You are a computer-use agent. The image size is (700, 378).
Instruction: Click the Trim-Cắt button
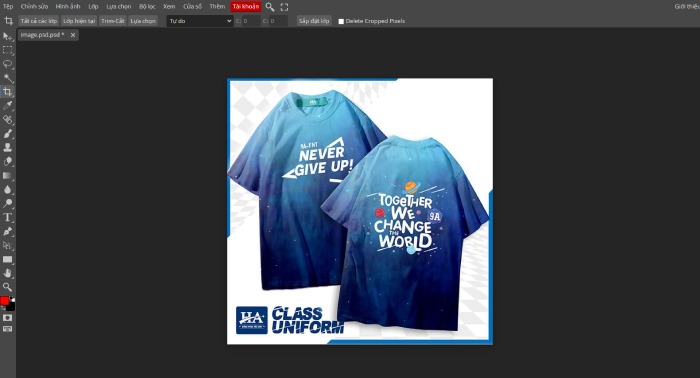[112, 21]
